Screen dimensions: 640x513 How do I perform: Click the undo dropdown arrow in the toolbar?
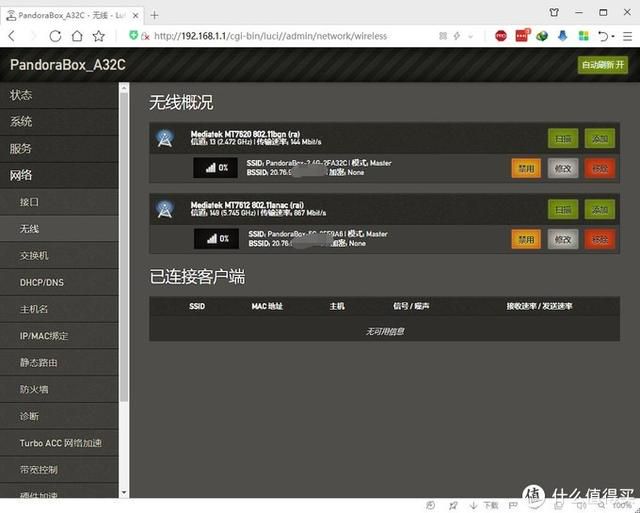613,36
